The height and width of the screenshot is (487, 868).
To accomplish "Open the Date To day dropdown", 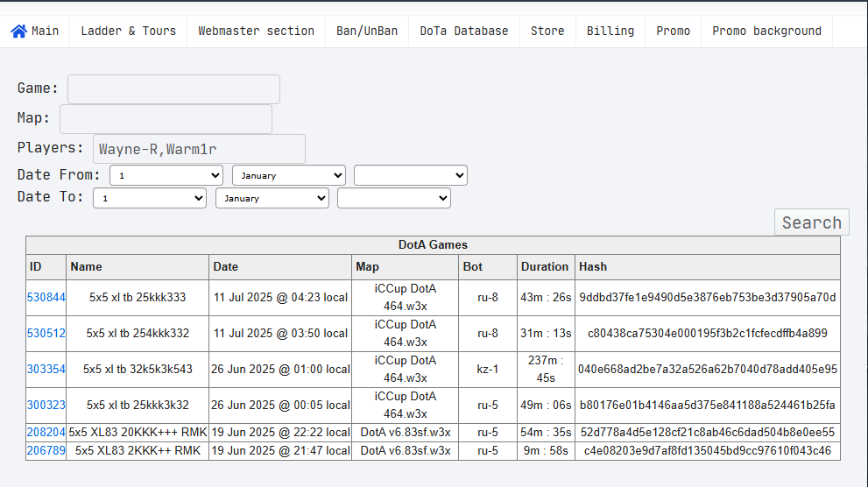I will click(150, 198).
